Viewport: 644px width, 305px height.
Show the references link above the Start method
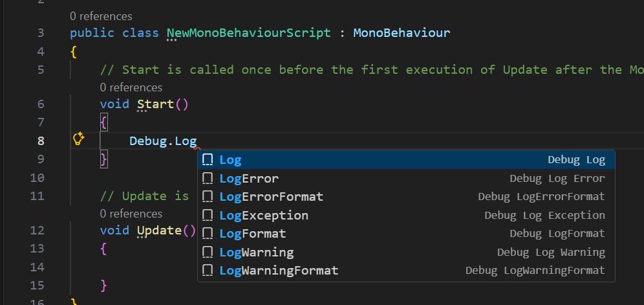pyautogui.click(x=131, y=87)
